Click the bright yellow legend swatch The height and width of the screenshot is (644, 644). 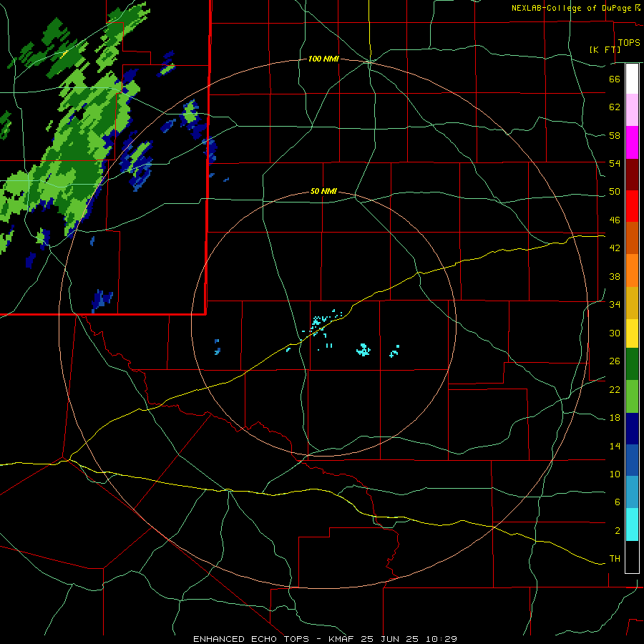coord(632,333)
